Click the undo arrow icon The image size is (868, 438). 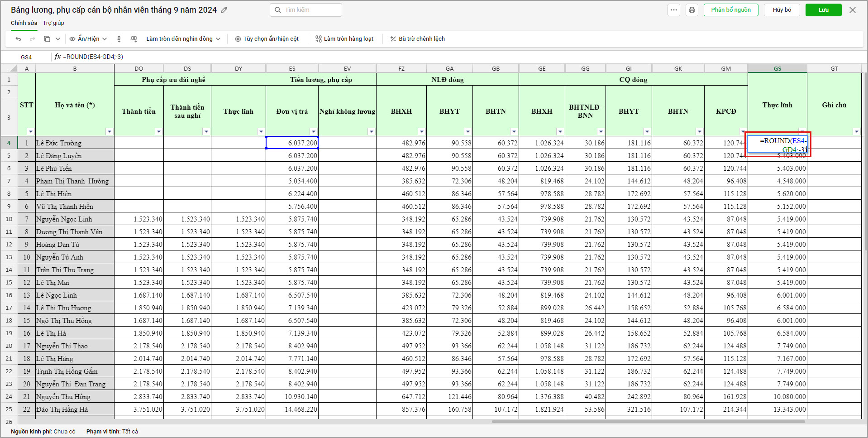pos(18,39)
